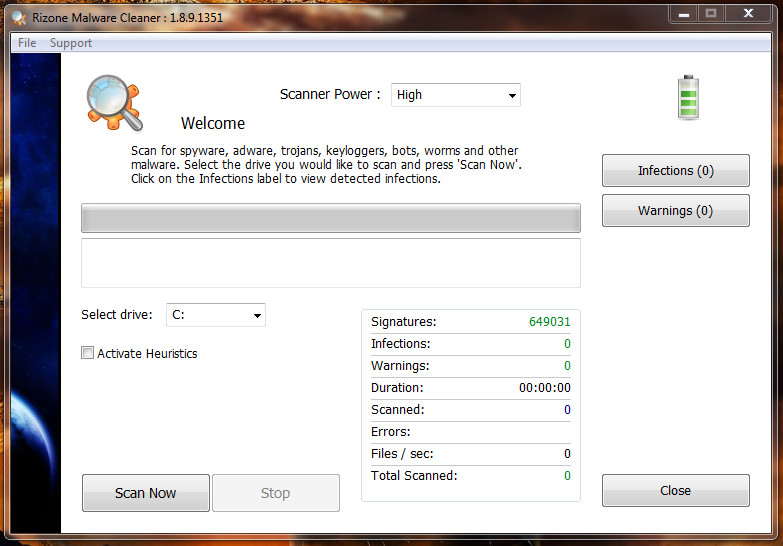Click the magnifying glass bug logo icon
This screenshot has width=783, height=546.
(115, 103)
